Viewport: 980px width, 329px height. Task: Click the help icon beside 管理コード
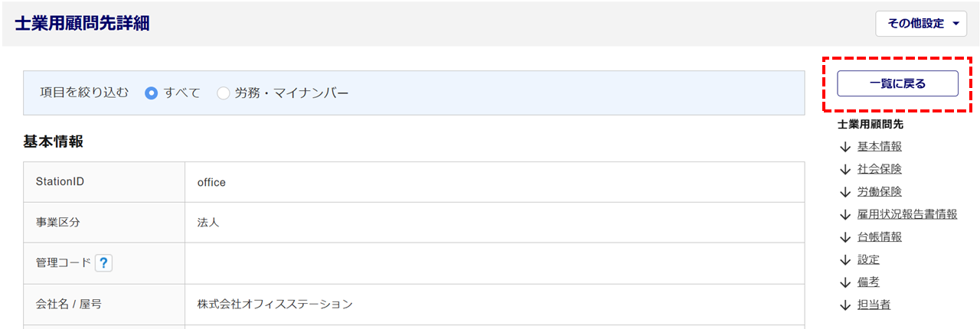[x=104, y=263]
